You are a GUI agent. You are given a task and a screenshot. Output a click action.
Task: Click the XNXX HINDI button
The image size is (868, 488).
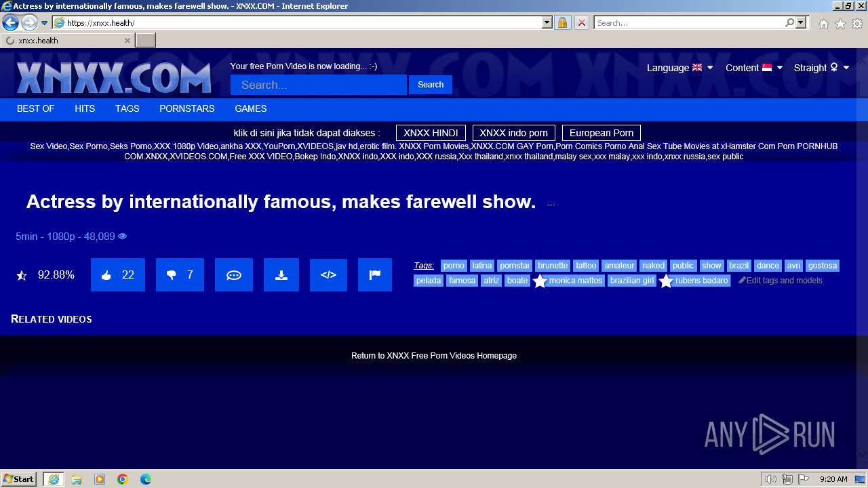point(431,133)
